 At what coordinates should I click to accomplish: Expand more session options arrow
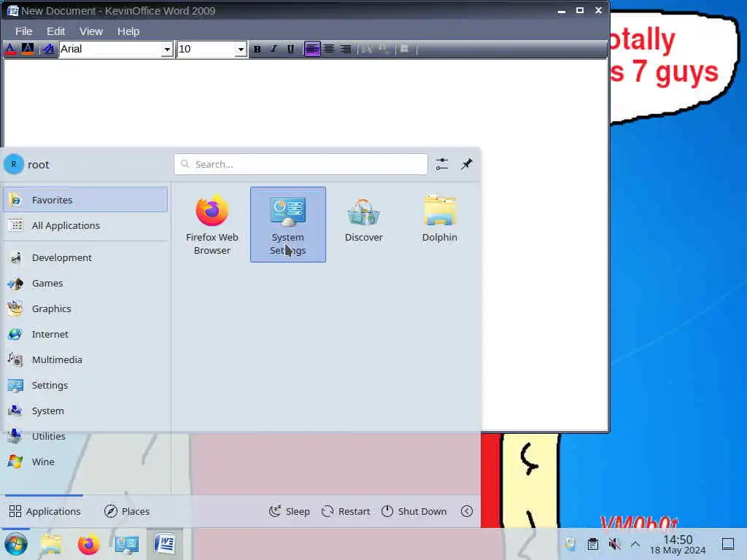tap(467, 511)
